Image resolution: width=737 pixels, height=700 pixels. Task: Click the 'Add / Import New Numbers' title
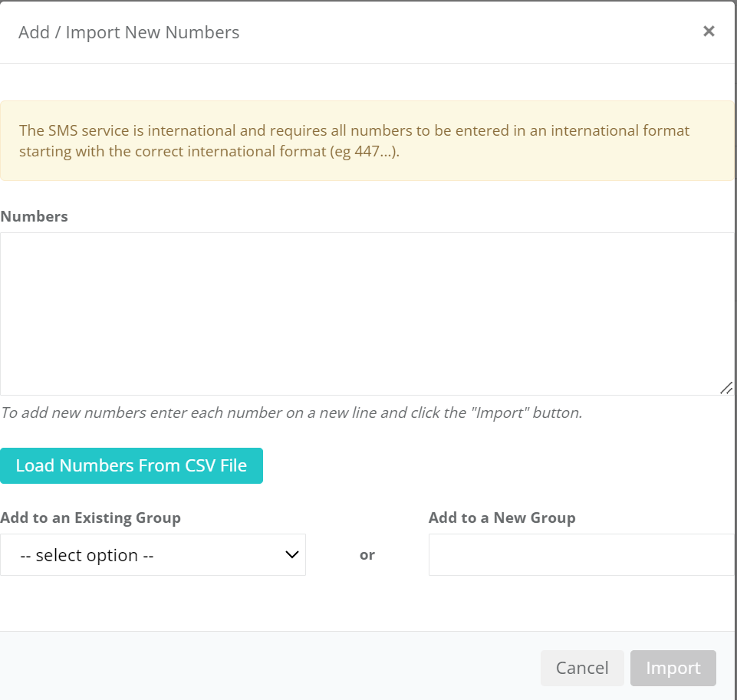pos(129,32)
